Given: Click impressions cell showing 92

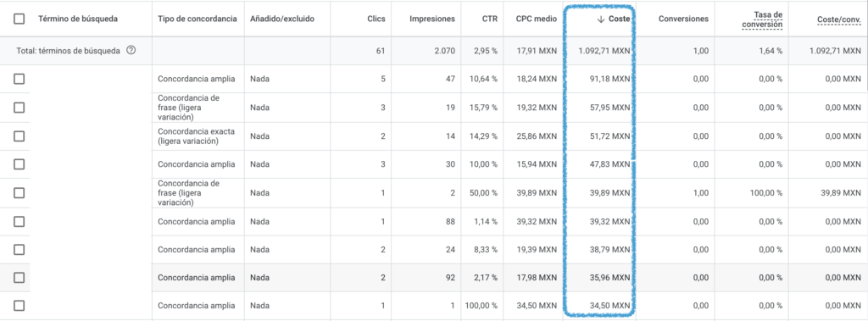Looking at the screenshot, I should pos(450,278).
